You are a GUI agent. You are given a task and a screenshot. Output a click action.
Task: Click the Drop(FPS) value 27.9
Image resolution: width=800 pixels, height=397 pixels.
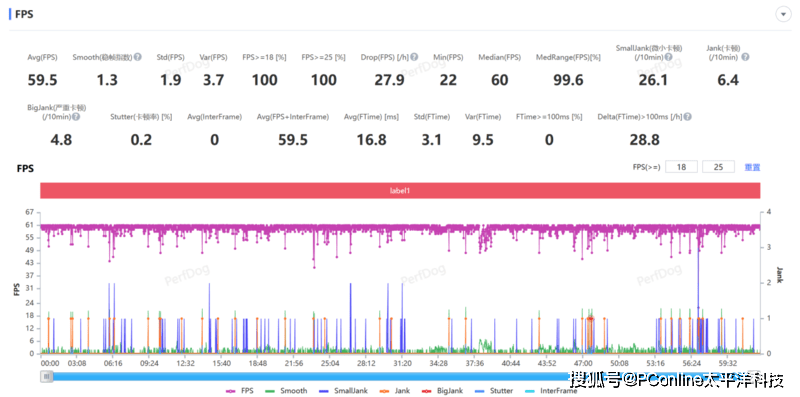(390, 80)
